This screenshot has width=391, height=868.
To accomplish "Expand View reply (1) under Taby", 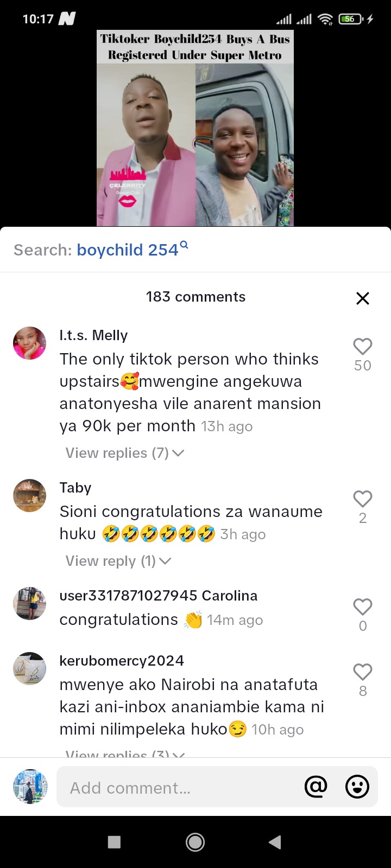I will click(118, 561).
